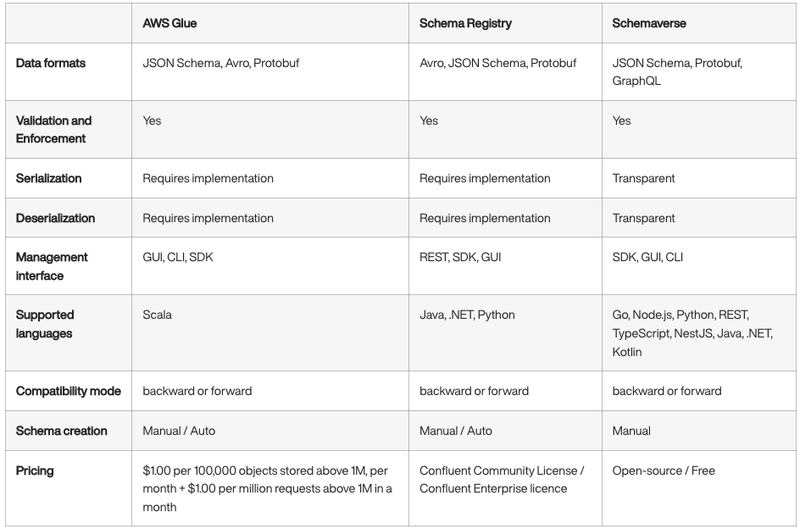Viewport: 800px width, 530px height.
Task: Click the AWS Glue column header
Action: 169,21
